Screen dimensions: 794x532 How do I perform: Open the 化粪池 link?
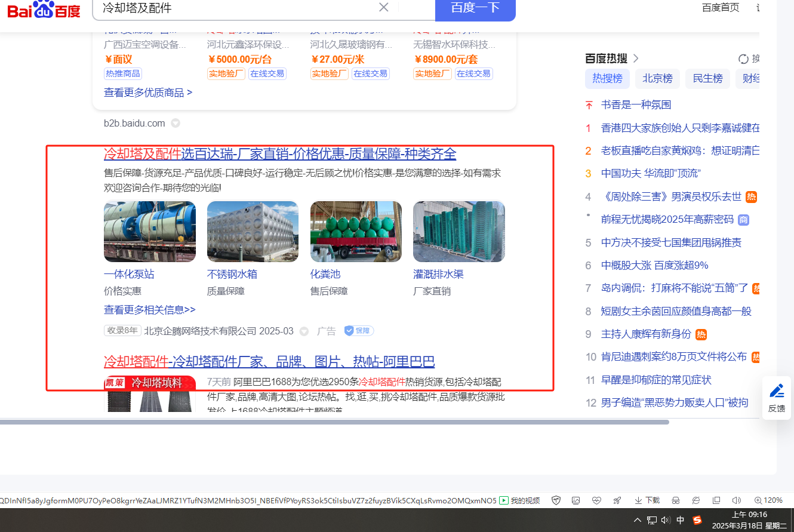325,275
